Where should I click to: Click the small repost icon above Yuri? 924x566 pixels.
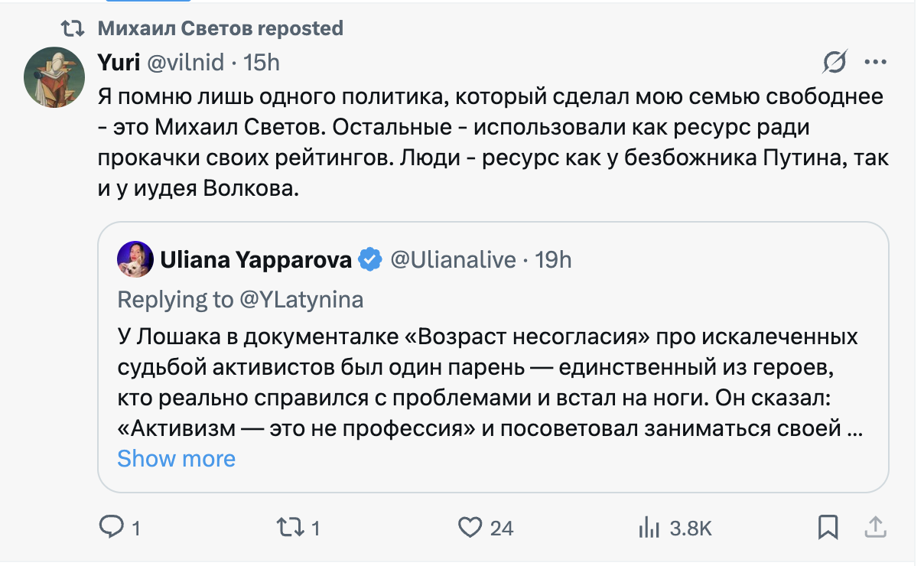(x=73, y=29)
